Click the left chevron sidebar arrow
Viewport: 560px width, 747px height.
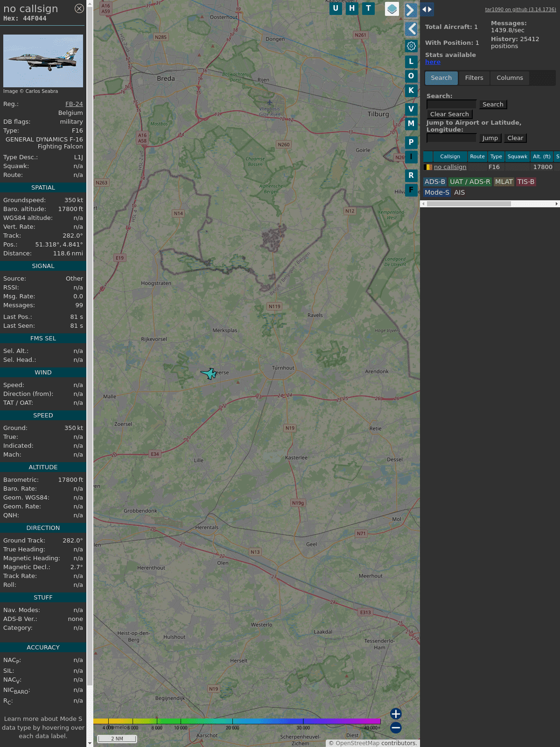click(x=411, y=29)
